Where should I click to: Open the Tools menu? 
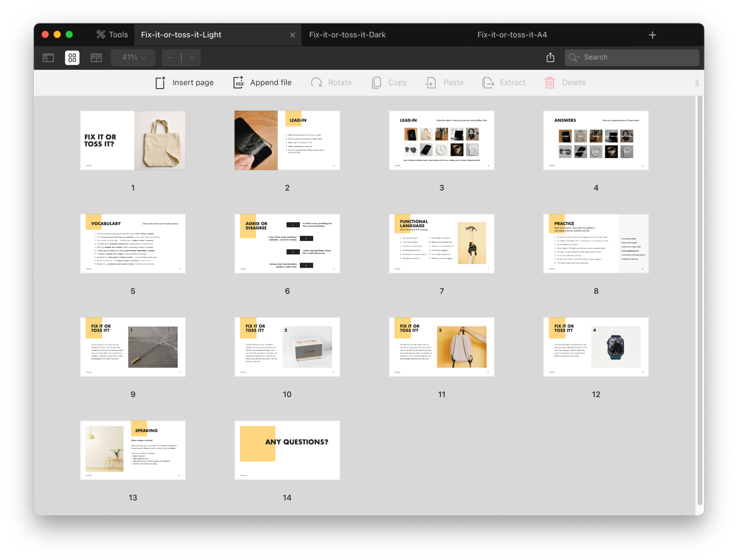point(112,35)
